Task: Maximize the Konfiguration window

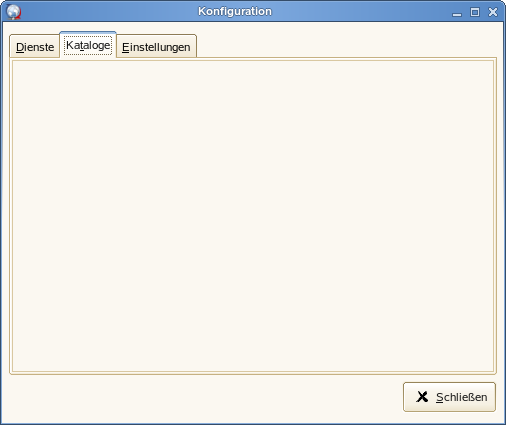Action: pyautogui.click(x=475, y=12)
